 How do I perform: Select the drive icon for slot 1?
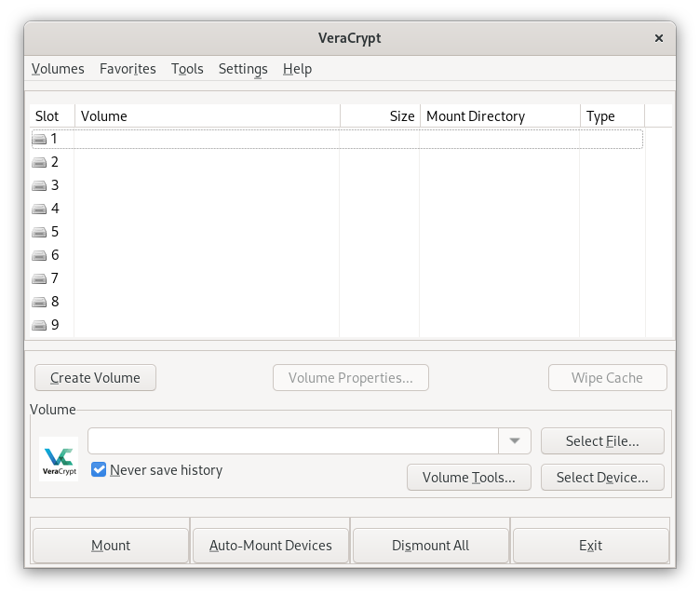click(x=39, y=139)
